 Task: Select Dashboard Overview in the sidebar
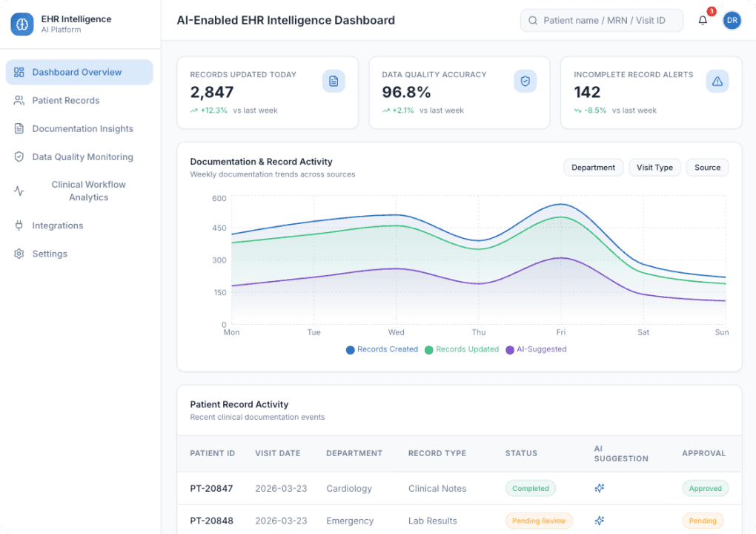(x=76, y=72)
